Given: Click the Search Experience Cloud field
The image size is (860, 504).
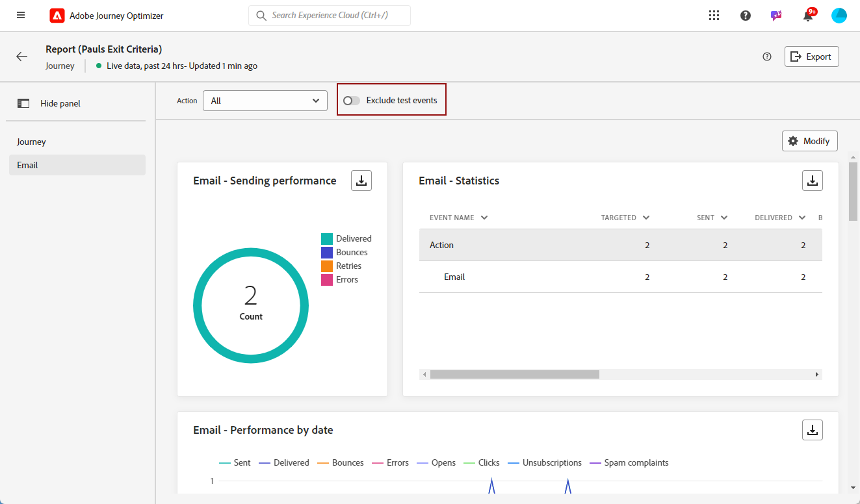Looking at the screenshot, I should (x=330, y=16).
